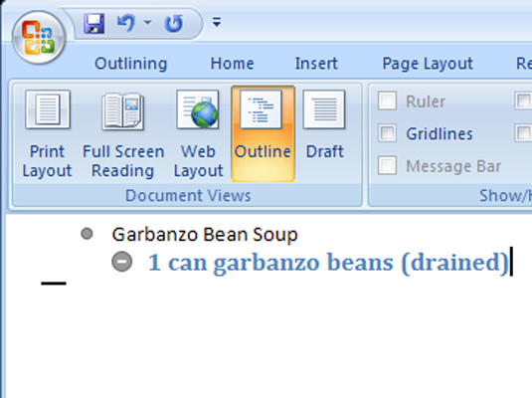Toggle the Gridlines checkbox

[387, 133]
